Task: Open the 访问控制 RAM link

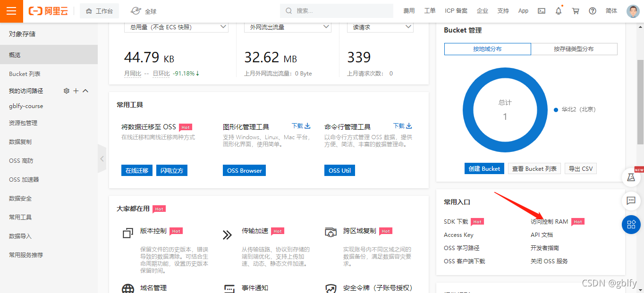Action: tap(549, 221)
